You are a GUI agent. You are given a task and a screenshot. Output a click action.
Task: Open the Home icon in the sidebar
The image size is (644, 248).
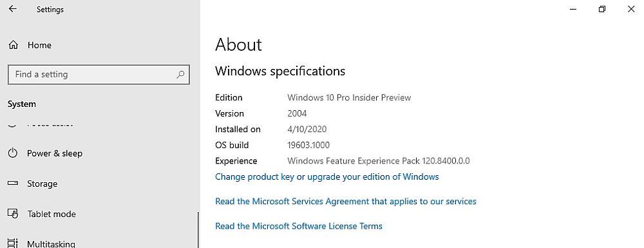(x=13, y=45)
